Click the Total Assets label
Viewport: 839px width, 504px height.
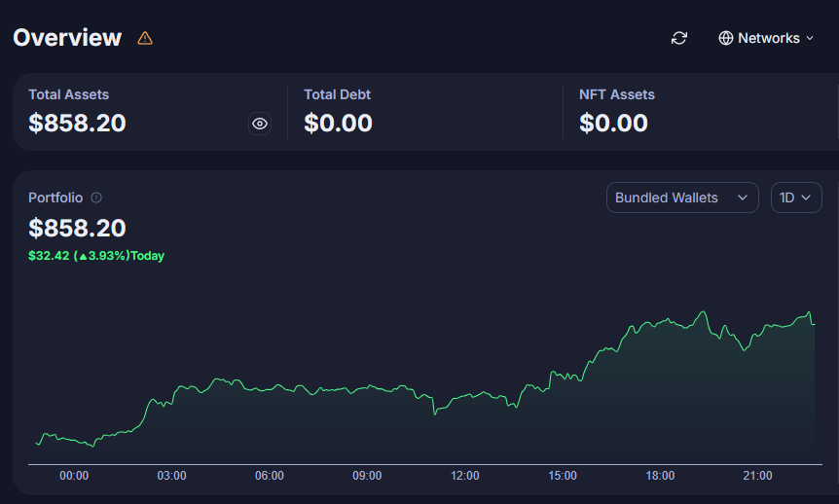(x=68, y=94)
